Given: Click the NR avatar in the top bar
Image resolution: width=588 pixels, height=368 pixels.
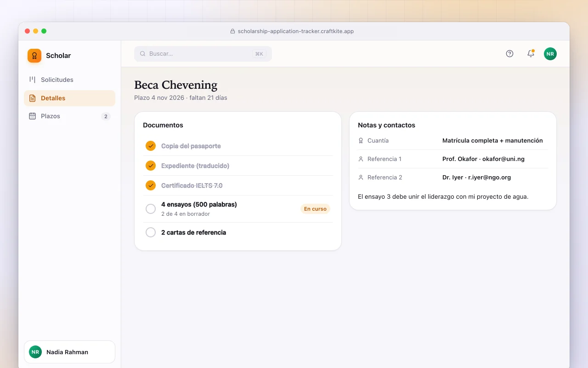Looking at the screenshot, I should click(x=550, y=54).
